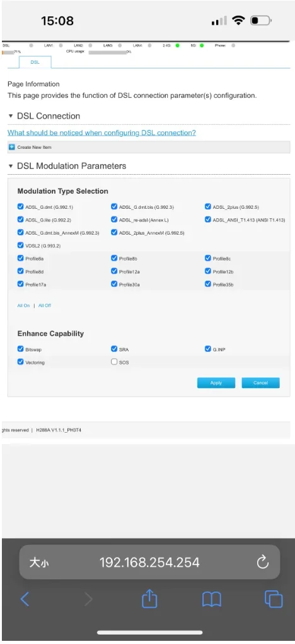Open the DSL connection configuration help link

[x=101, y=132]
